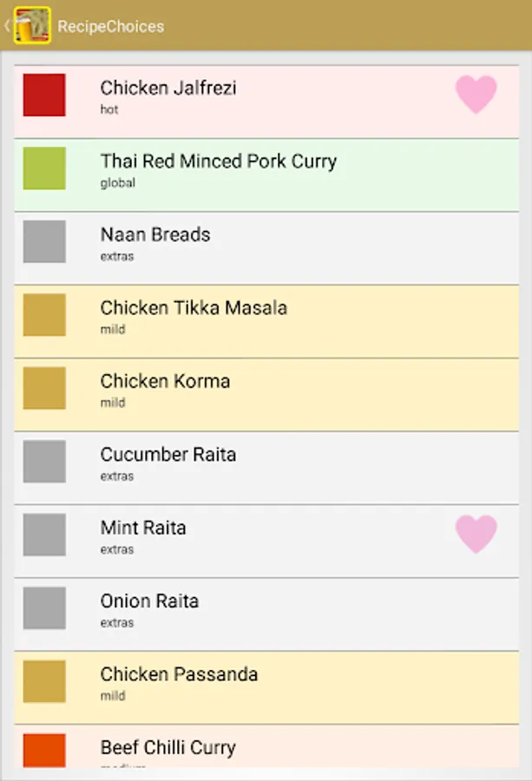This screenshot has height=781, width=532.
Task: Unfavorite Mint Raita via heart icon
Action: (476, 534)
